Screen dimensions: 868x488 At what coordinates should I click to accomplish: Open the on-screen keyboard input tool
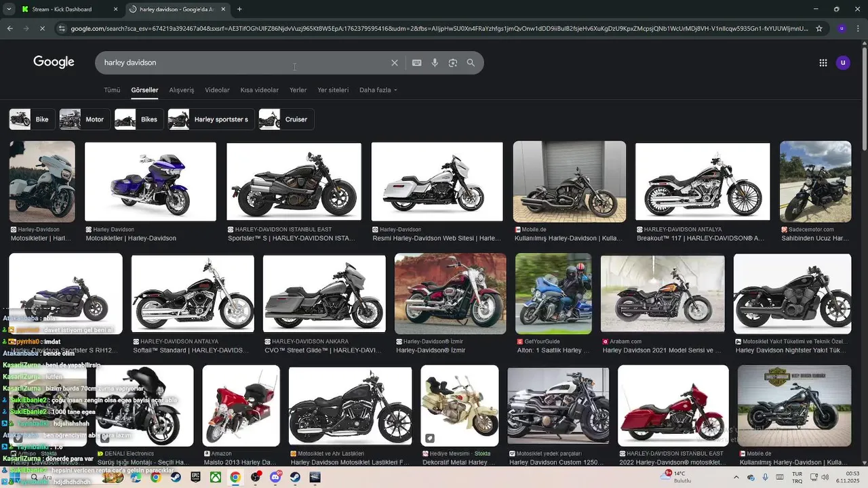tap(417, 62)
